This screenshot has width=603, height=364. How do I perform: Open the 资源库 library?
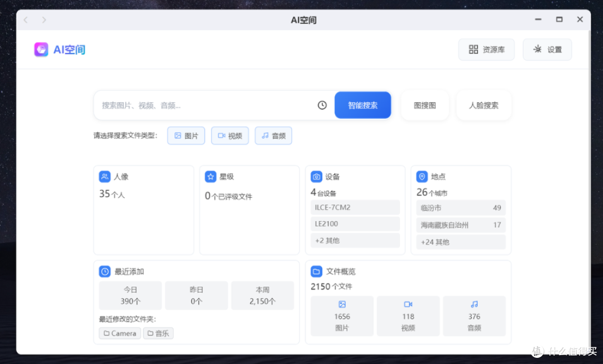486,50
